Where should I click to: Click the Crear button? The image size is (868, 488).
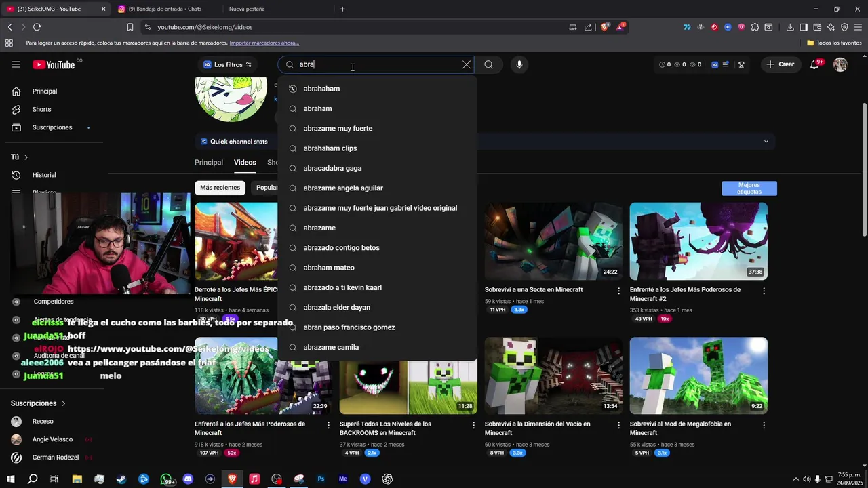coord(780,64)
